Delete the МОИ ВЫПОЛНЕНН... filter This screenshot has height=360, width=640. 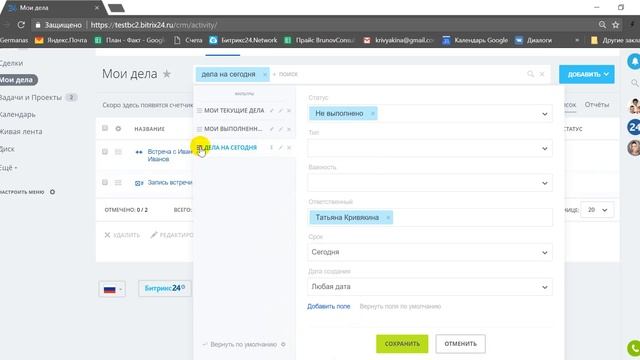click(289, 129)
